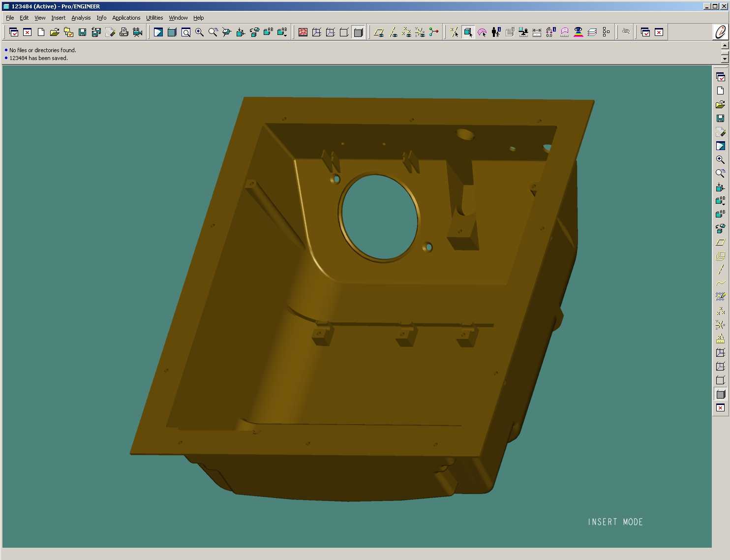Repaint the screen from top toolbar

coord(158,32)
